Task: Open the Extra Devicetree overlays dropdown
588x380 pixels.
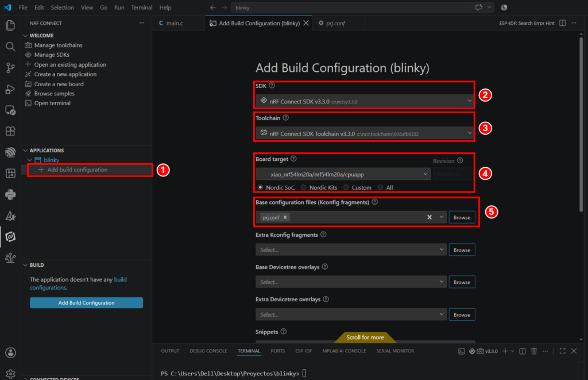Action: [351, 314]
